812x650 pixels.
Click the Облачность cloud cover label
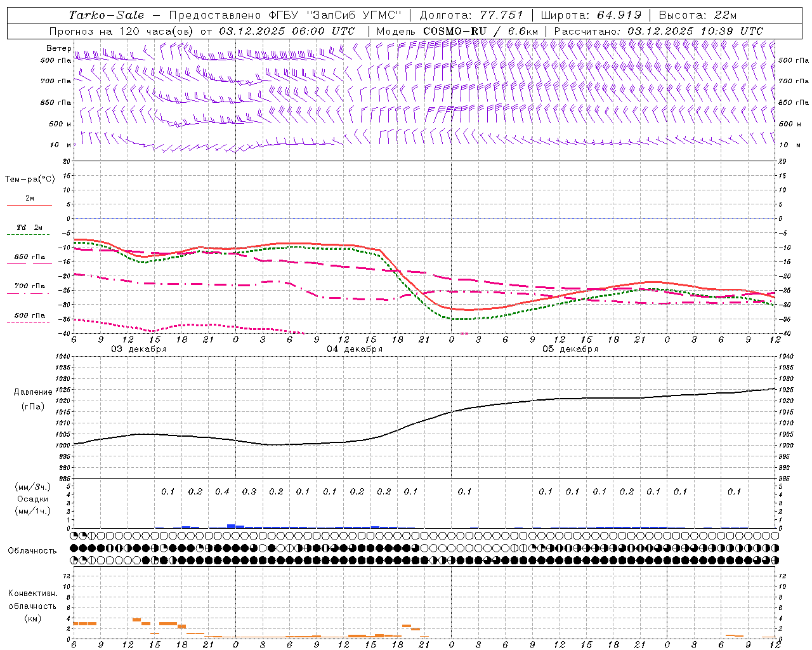32,550
